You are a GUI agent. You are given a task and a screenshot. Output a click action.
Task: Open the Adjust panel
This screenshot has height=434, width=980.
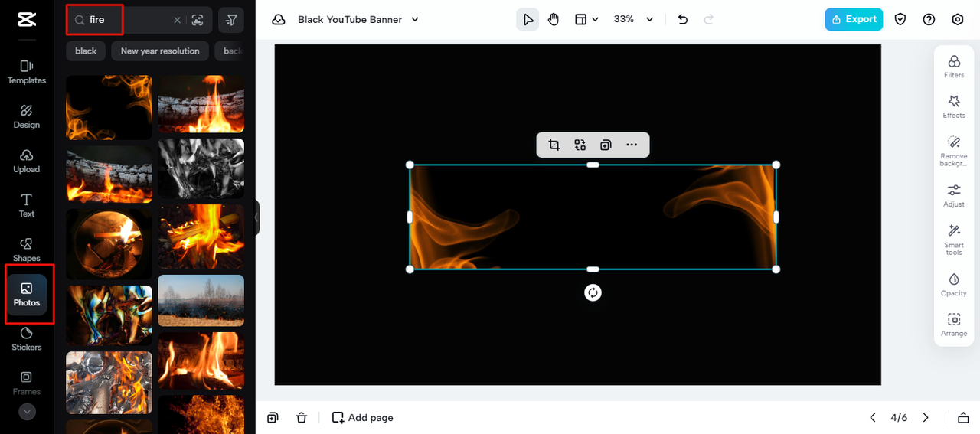coord(954,196)
